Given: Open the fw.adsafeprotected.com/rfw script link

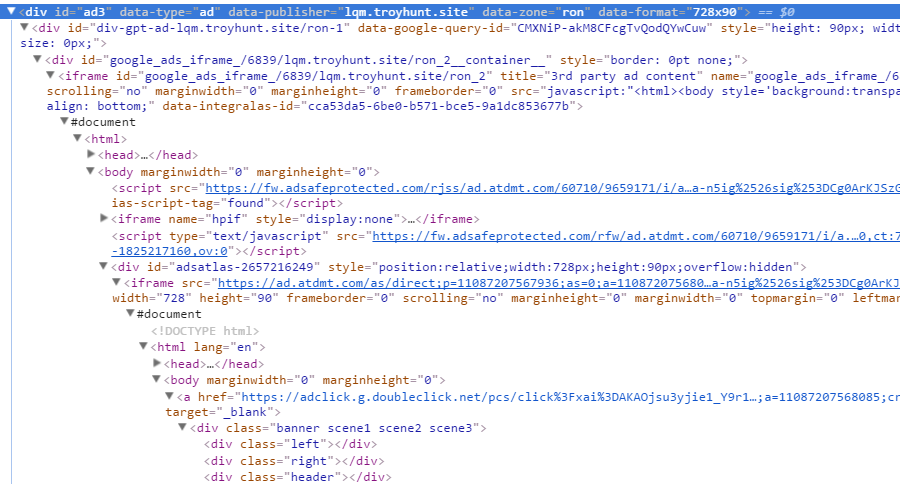Looking at the screenshot, I should (x=636, y=236).
